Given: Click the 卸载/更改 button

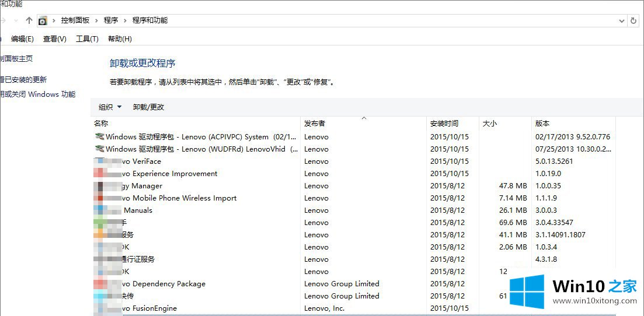Looking at the screenshot, I should tap(149, 107).
